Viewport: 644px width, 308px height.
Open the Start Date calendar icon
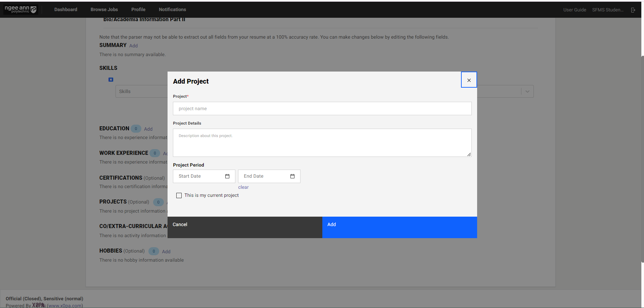click(x=227, y=176)
